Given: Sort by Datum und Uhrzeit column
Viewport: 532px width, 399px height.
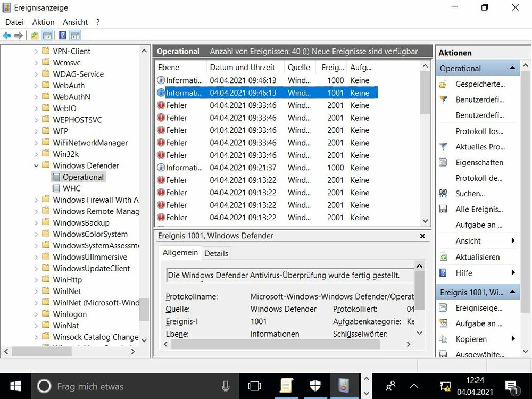Looking at the screenshot, I should (242, 68).
